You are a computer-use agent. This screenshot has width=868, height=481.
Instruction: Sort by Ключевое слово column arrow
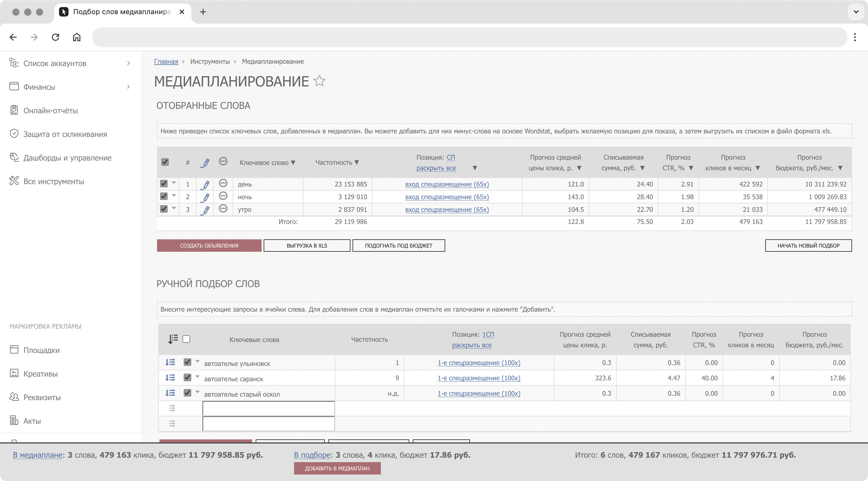tap(293, 163)
